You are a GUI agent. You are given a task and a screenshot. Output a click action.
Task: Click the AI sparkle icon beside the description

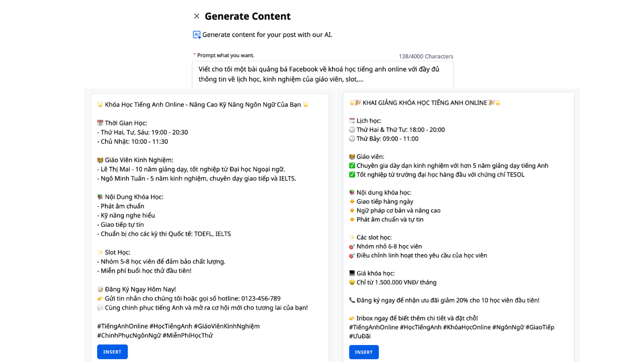pos(197,35)
